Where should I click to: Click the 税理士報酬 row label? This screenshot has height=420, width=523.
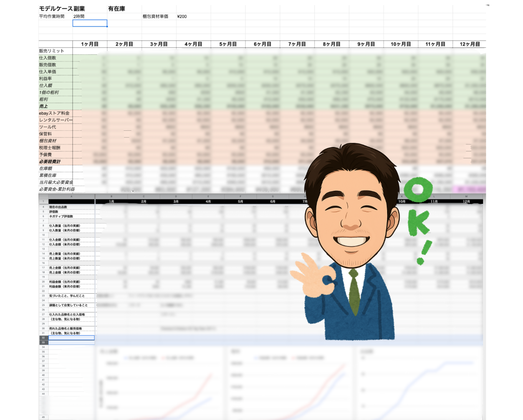50,148
